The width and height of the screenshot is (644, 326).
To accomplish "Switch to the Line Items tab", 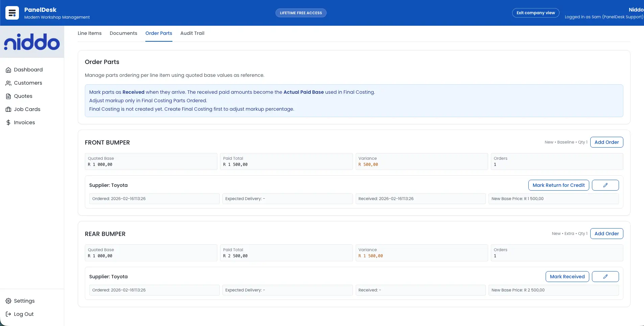I will [90, 33].
